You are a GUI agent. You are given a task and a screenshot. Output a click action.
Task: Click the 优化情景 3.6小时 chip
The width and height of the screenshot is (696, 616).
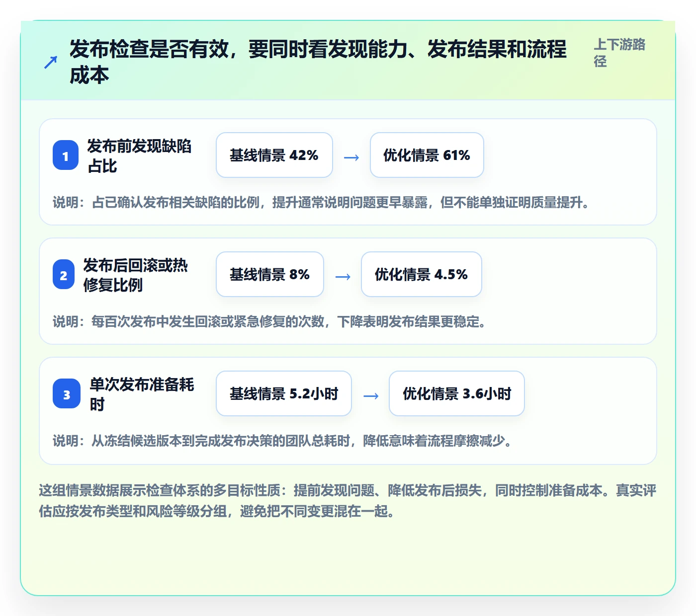pyautogui.click(x=457, y=393)
